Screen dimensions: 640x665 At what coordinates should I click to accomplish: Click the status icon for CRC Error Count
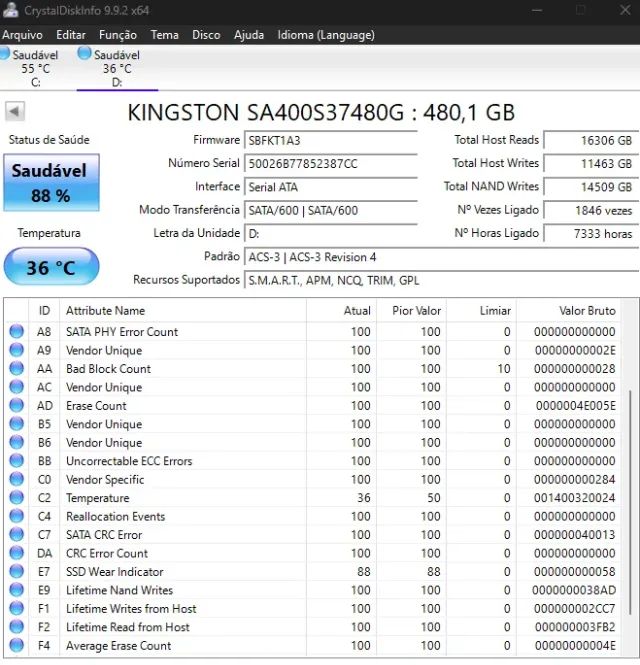pos(17,553)
